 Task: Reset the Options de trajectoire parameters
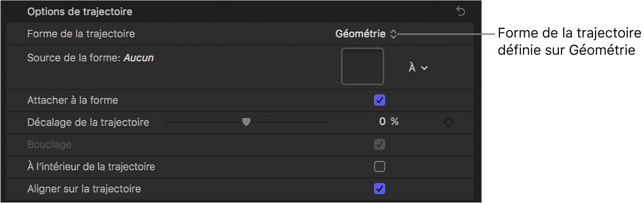click(x=461, y=11)
